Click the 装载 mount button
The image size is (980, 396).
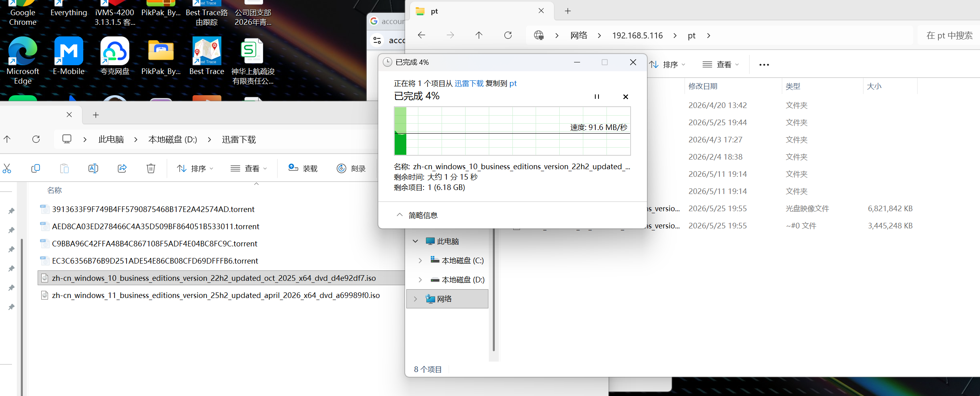(303, 168)
